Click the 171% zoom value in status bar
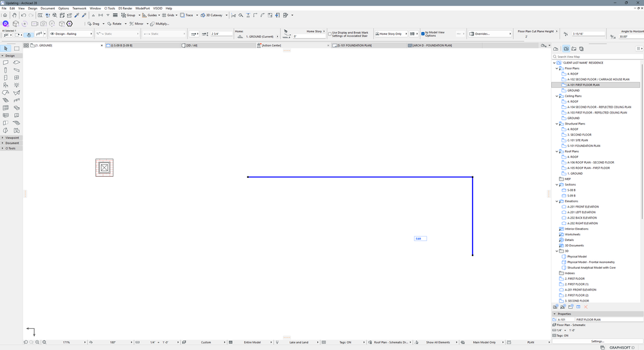The image size is (644, 350). pyautogui.click(x=66, y=342)
